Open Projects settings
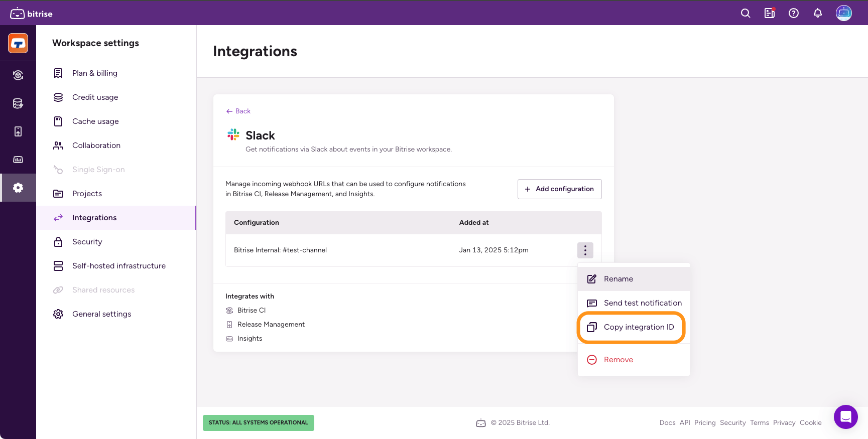 click(116, 194)
